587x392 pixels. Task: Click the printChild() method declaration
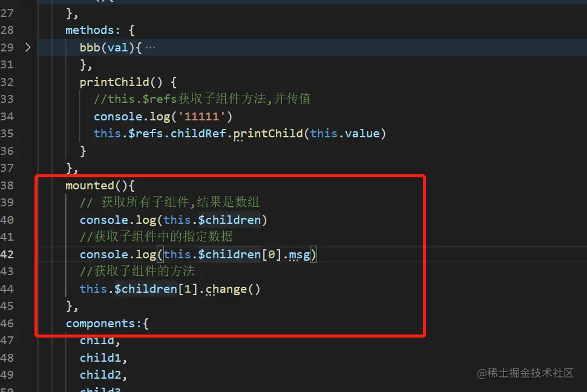[128, 82]
